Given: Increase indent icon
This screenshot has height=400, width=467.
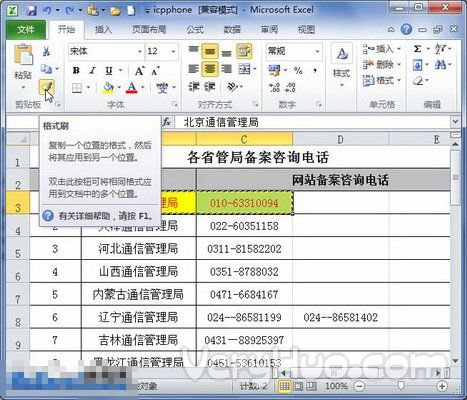Looking at the screenshot, I should click(210, 87).
